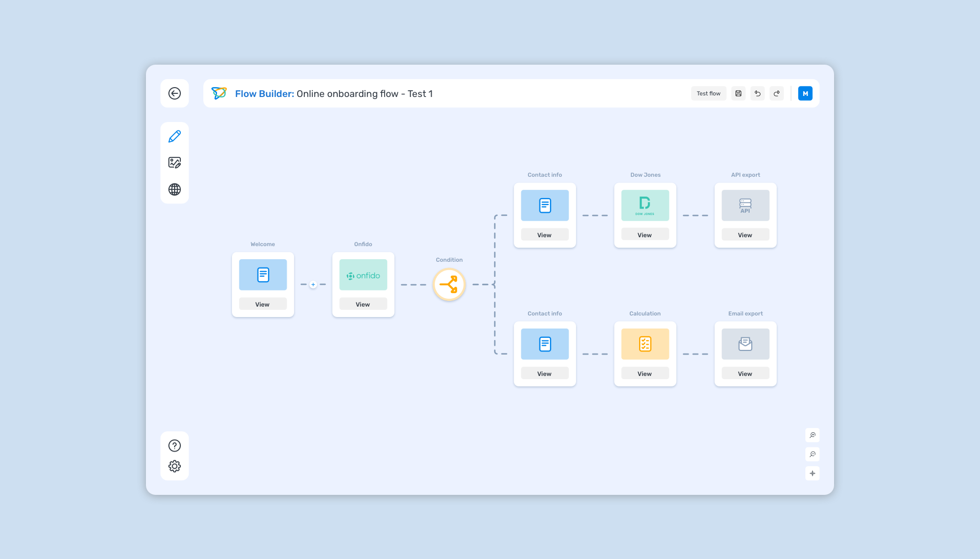Open help via the question mark icon
Screen dimensions: 980x559
pos(175,445)
